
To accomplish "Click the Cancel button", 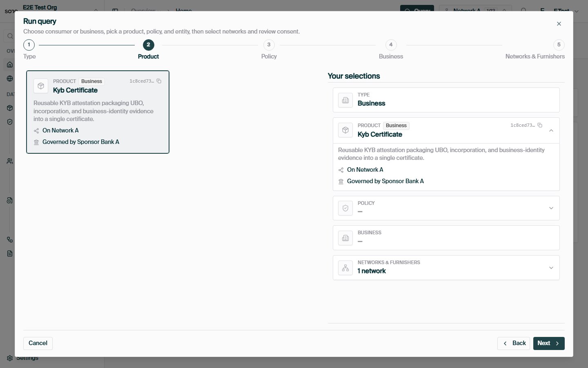I will pos(38,343).
